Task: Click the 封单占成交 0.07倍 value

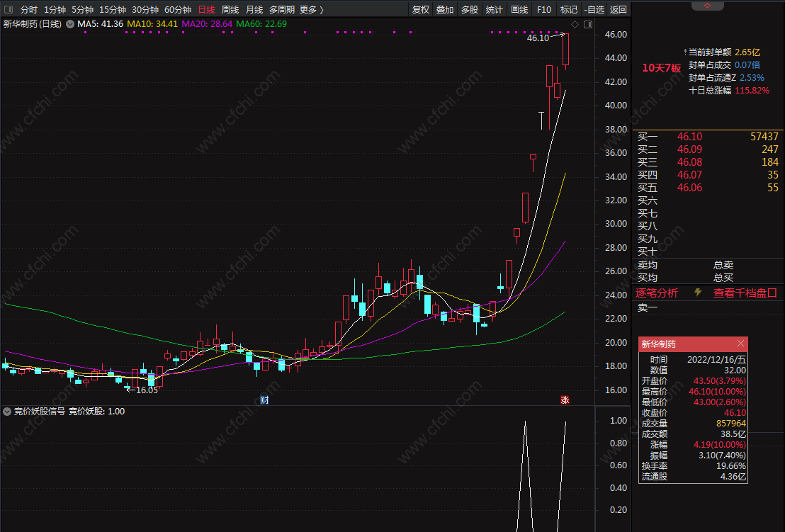Action: coord(747,64)
